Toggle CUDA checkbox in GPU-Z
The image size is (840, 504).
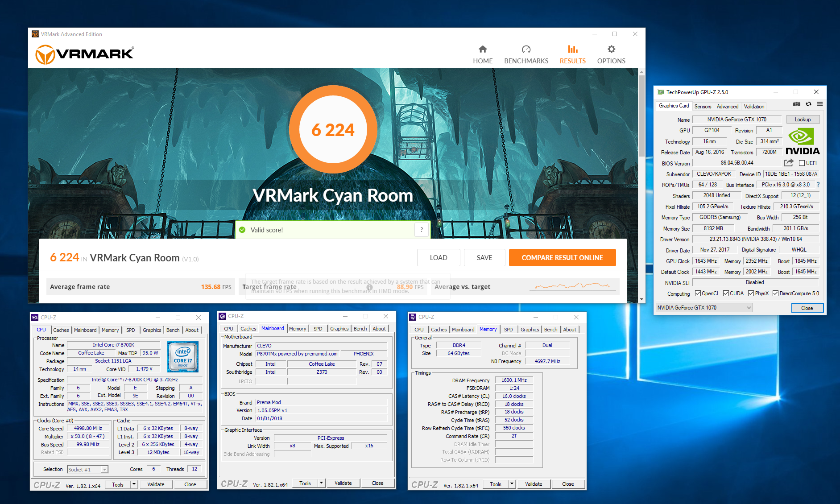[726, 293]
